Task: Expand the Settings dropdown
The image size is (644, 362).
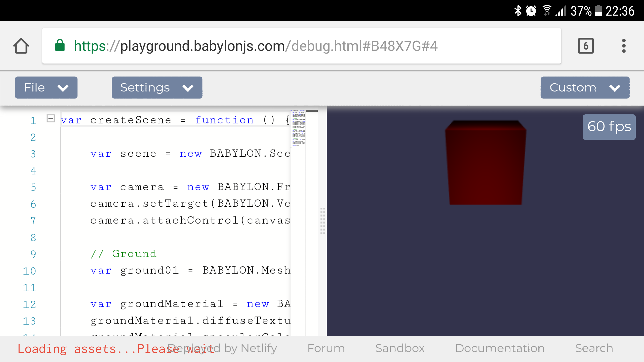Action: coord(157,87)
